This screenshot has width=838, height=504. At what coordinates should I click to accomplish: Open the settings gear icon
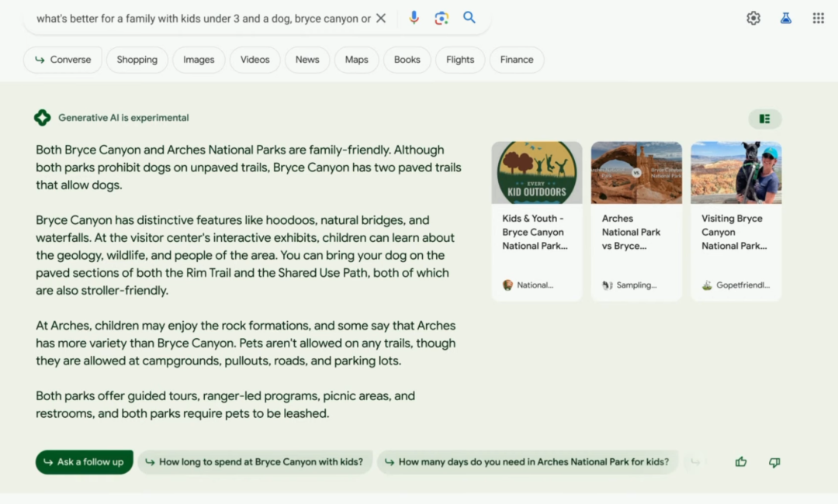753,18
